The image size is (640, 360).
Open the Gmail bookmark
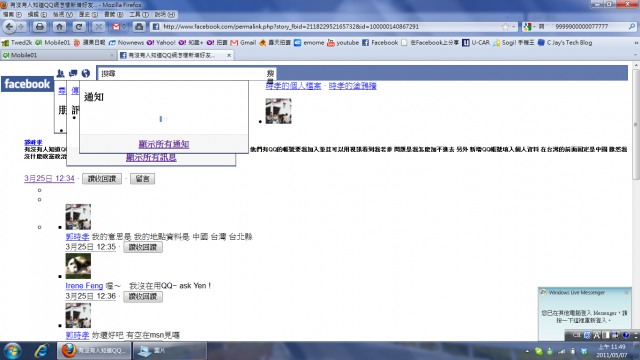tap(243, 42)
